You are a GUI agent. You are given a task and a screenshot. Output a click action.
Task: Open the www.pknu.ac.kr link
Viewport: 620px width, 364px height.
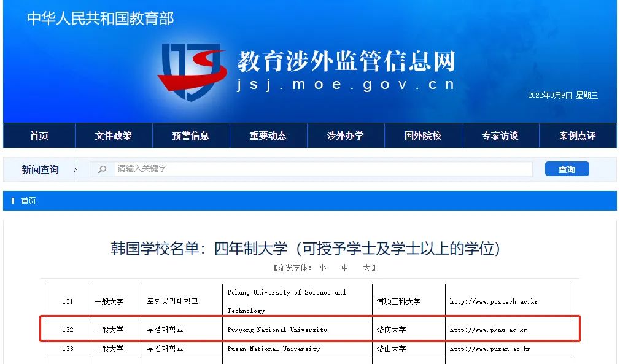(488, 330)
